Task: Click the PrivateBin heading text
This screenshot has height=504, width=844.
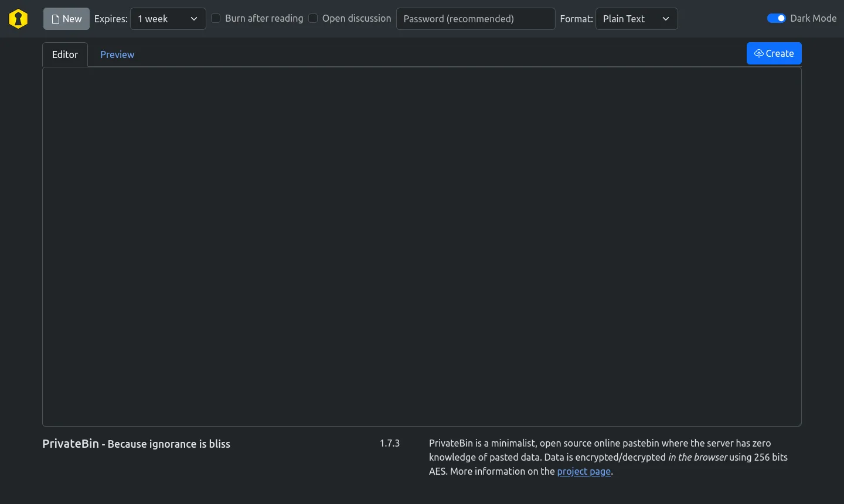Action: click(x=70, y=444)
